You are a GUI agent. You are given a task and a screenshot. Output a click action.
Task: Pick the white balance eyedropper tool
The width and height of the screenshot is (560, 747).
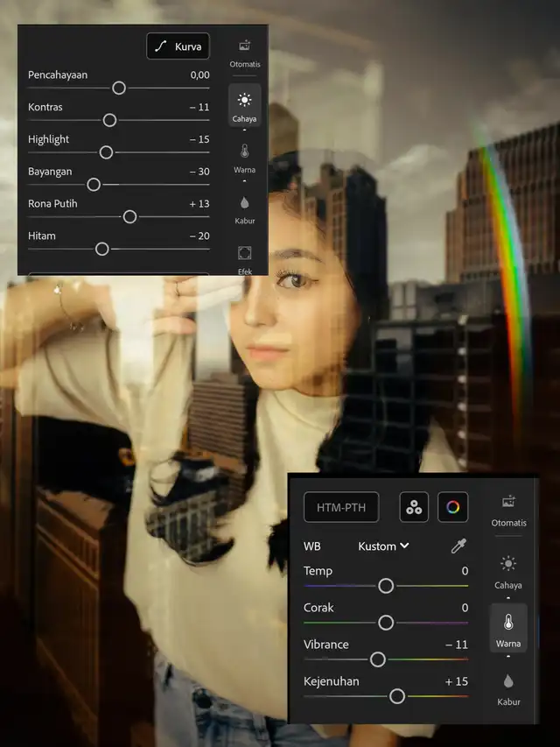coord(458,546)
